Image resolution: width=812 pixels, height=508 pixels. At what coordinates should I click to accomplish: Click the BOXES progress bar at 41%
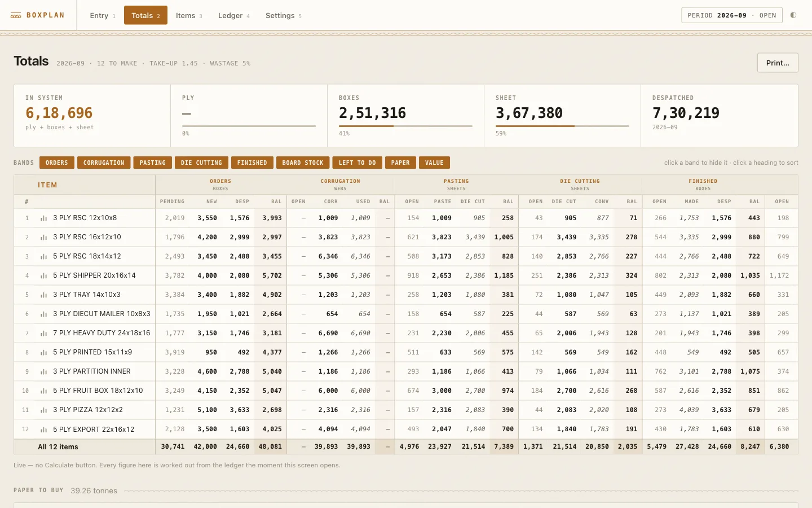405,126
